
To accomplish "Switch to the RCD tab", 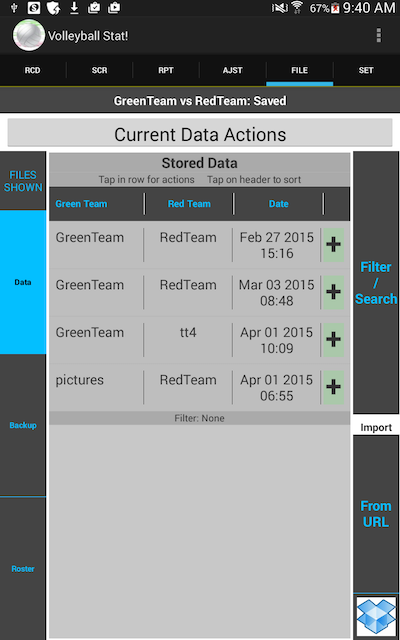I will pos(33,70).
